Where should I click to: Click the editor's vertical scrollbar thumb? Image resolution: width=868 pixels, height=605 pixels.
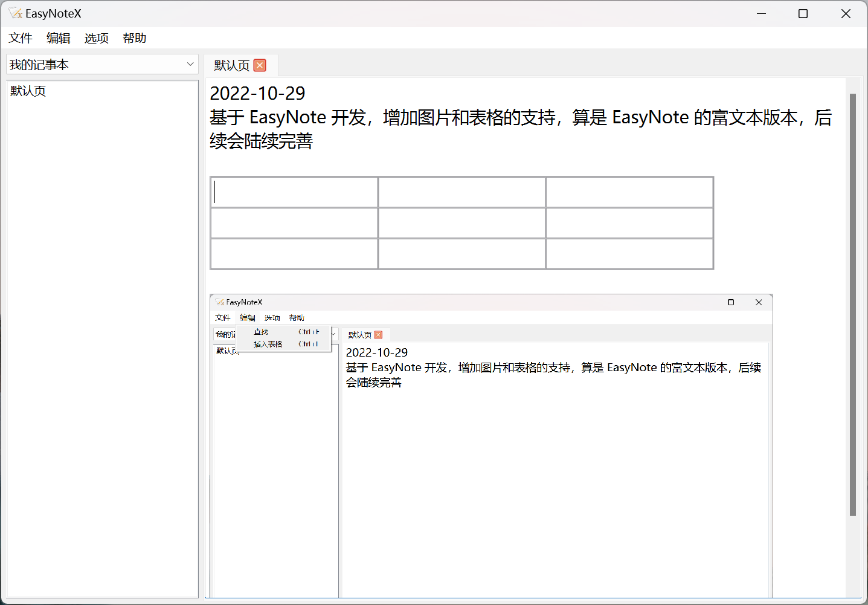coord(852,302)
